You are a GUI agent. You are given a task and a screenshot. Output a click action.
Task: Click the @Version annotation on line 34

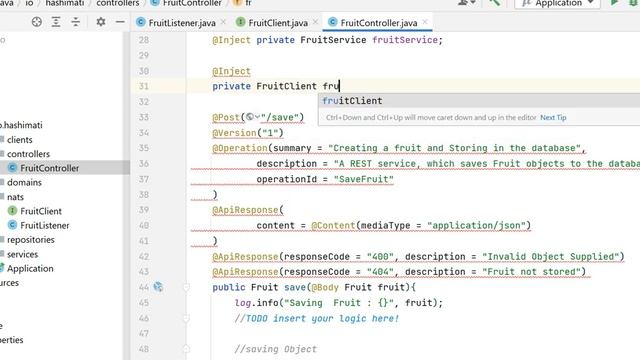pos(234,133)
